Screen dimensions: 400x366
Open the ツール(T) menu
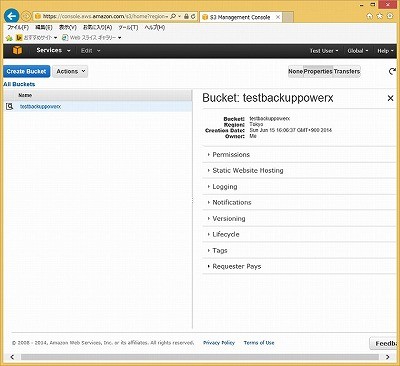[128, 27]
